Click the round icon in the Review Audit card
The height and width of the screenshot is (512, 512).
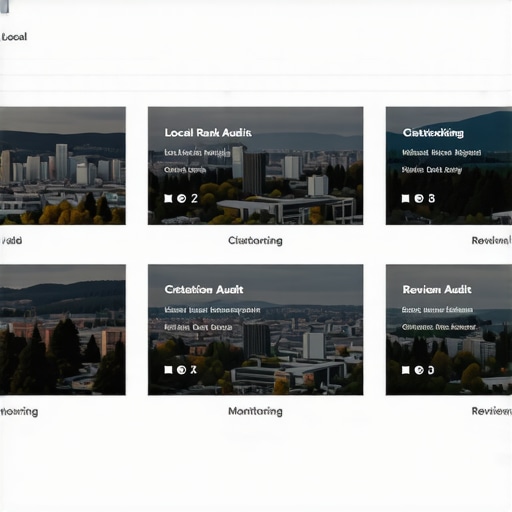tap(419, 370)
